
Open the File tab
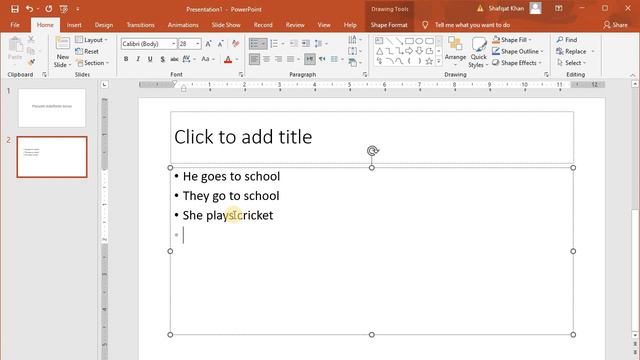pos(15,25)
